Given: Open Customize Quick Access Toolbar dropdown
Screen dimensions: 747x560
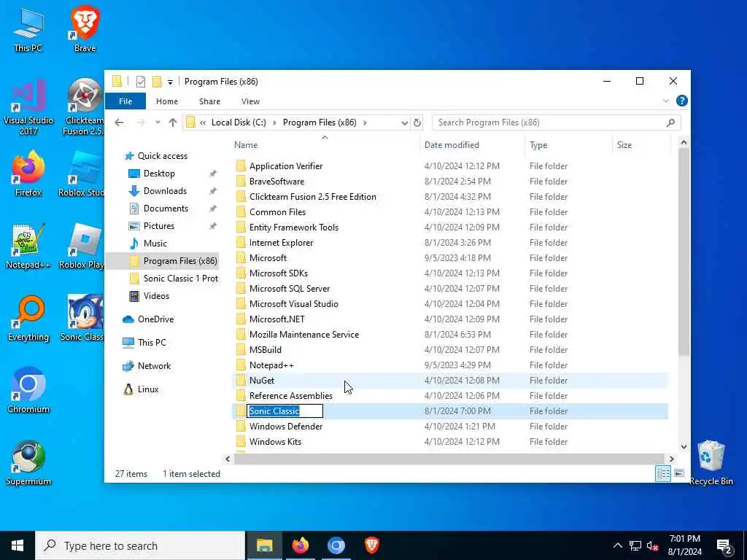Looking at the screenshot, I should point(170,82).
